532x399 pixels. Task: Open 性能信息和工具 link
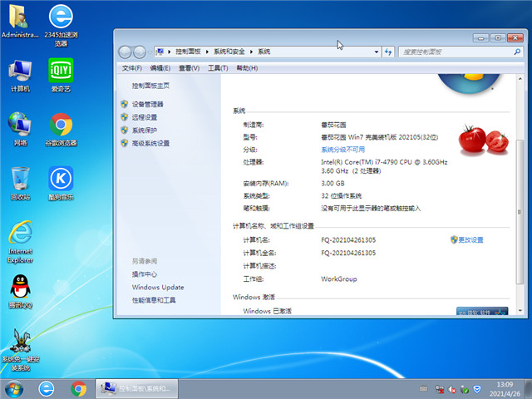point(154,300)
